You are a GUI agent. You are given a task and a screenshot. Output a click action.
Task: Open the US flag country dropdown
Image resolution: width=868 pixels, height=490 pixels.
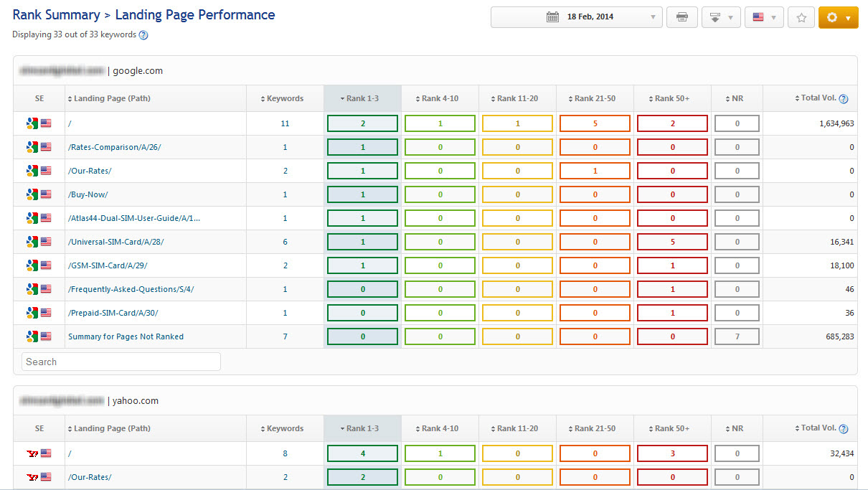pos(764,17)
